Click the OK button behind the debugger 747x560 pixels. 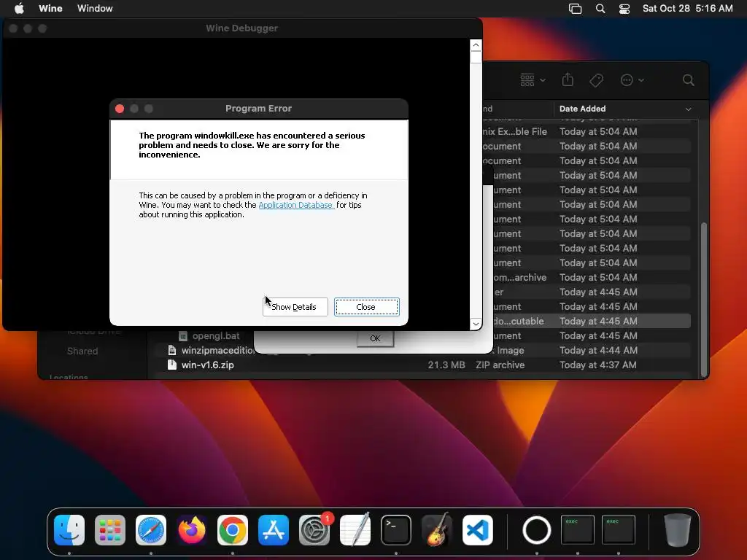point(375,338)
